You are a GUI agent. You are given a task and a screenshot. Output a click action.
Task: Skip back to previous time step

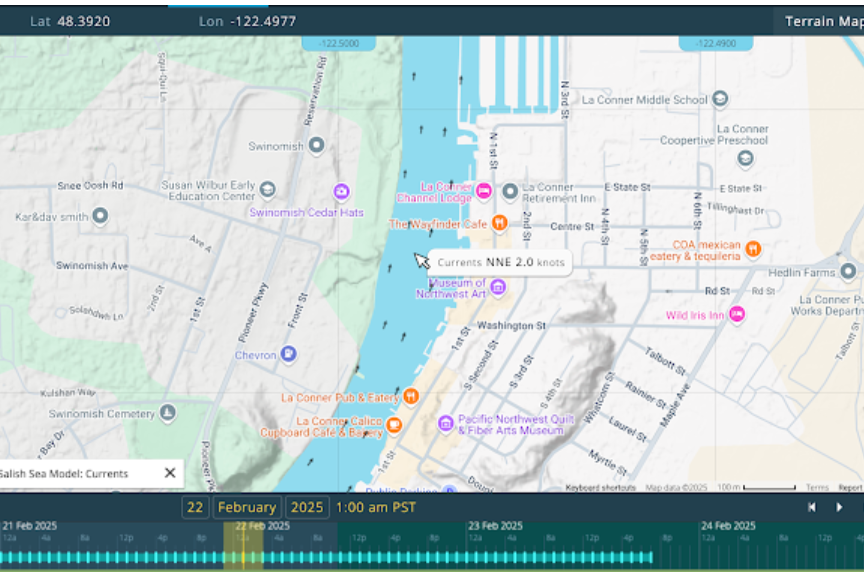[812, 507]
